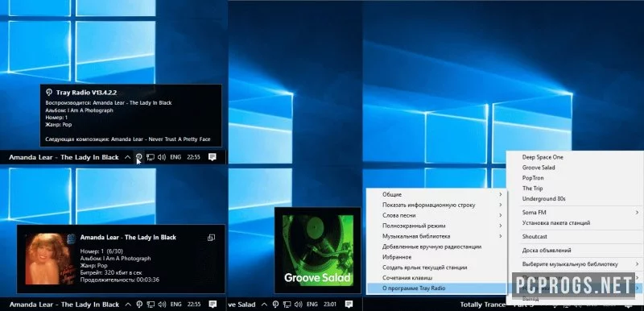This screenshot has height=311, width=644.
Task: Click the ENG language indicator in the taskbar under the album cover popup
Action: pyautogui.click(x=175, y=305)
